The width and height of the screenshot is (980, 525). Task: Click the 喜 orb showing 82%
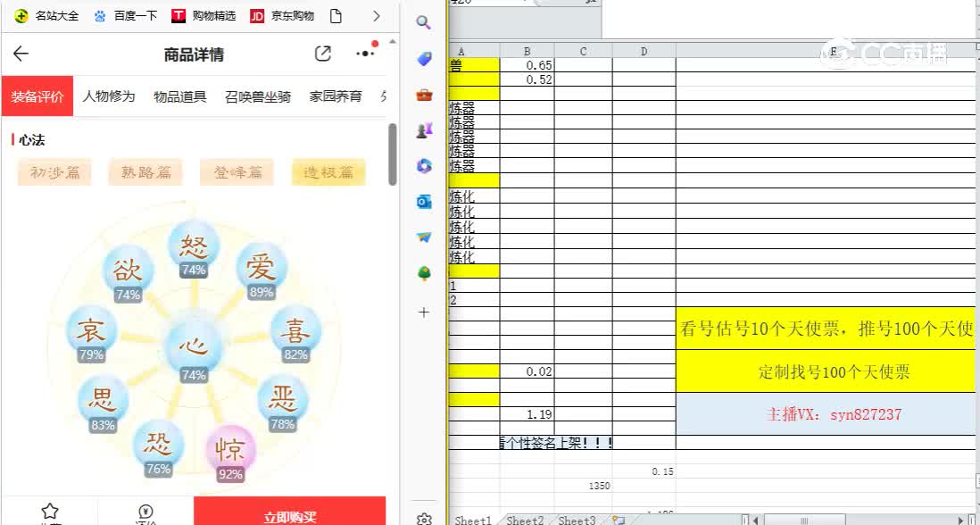(295, 334)
